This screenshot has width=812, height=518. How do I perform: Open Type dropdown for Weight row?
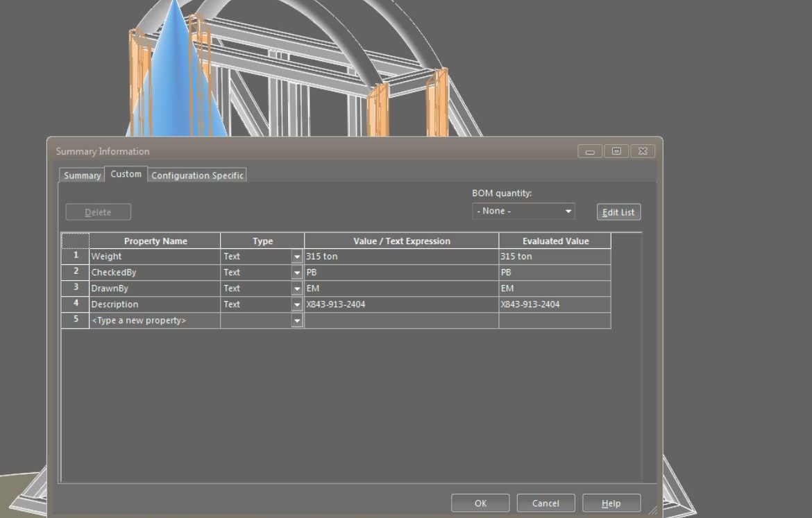[x=297, y=257]
